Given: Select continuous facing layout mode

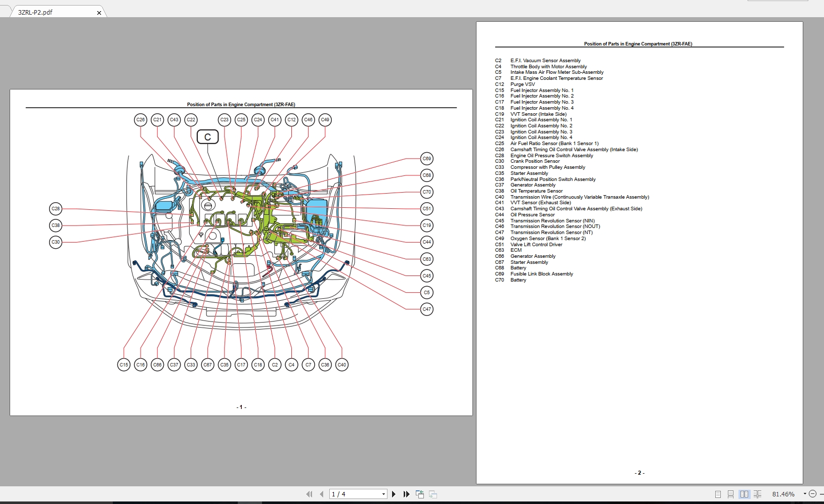Looking at the screenshot, I should [x=757, y=494].
